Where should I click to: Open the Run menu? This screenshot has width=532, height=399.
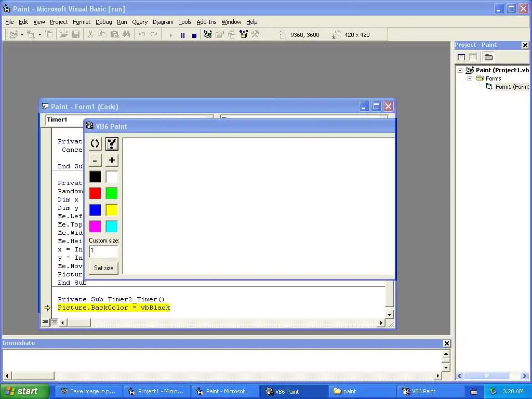[x=122, y=22]
